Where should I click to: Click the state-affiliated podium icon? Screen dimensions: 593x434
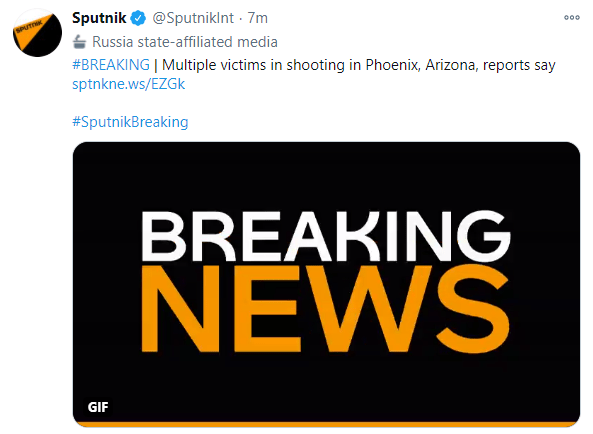pos(79,42)
